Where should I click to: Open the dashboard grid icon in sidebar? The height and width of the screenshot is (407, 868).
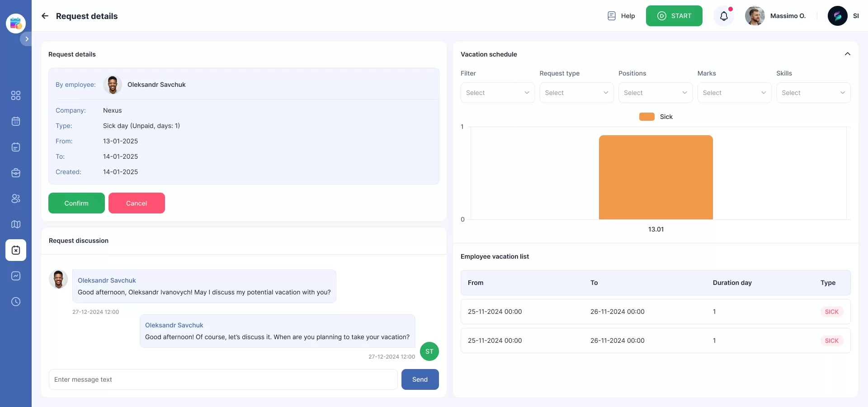click(x=16, y=95)
